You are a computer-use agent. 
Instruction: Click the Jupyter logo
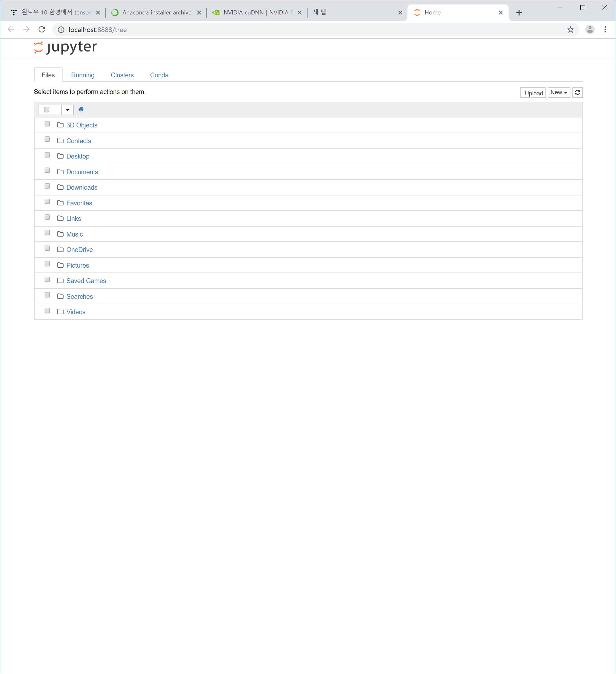tap(65, 47)
